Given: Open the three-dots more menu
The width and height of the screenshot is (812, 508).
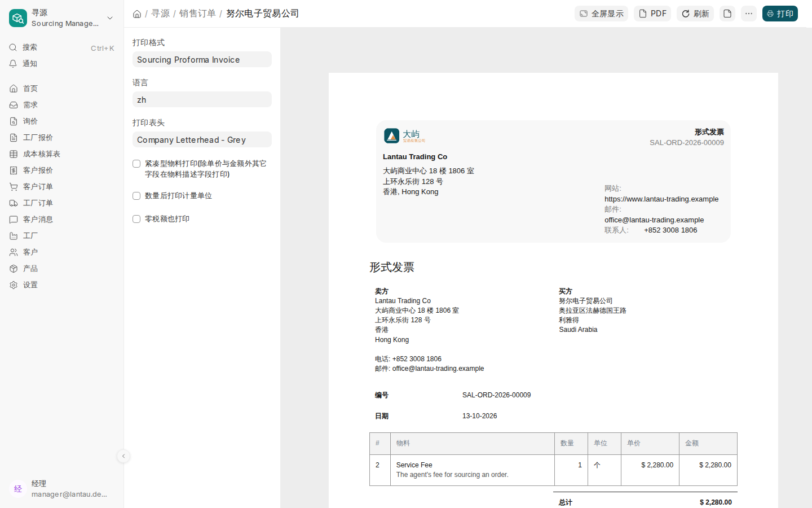Looking at the screenshot, I should pyautogui.click(x=749, y=14).
